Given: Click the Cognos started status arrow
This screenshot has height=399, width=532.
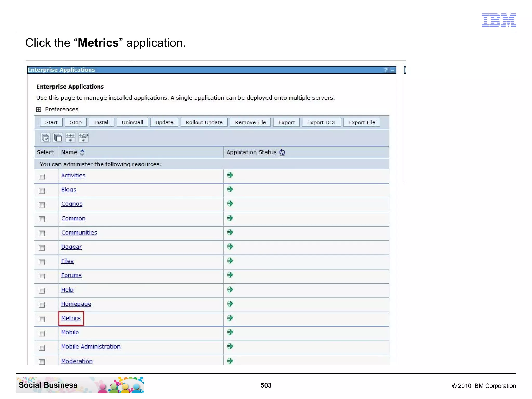Looking at the screenshot, I should (x=230, y=203).
